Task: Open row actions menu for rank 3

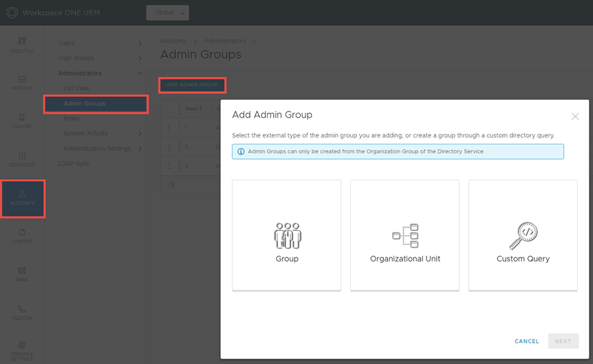Action: [x=169, y=166]
